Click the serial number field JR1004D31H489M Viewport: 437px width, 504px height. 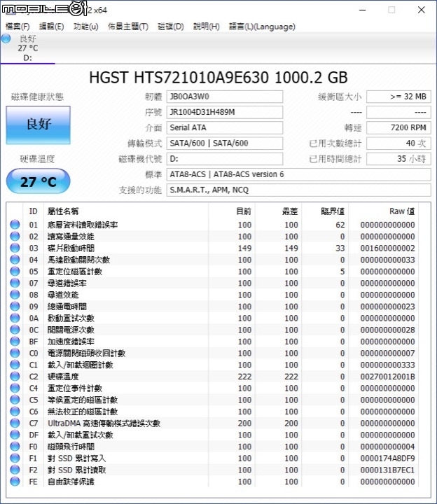[224, 112]
